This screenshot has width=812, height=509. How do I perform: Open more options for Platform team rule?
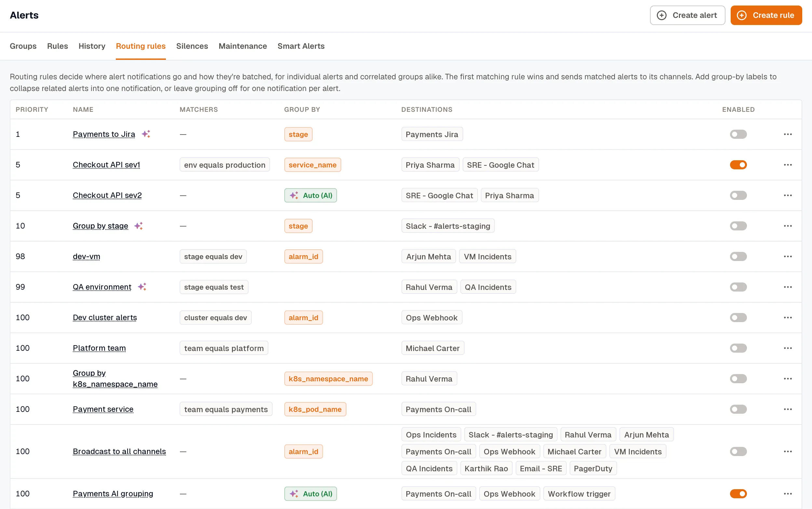(x=787, y=348)
